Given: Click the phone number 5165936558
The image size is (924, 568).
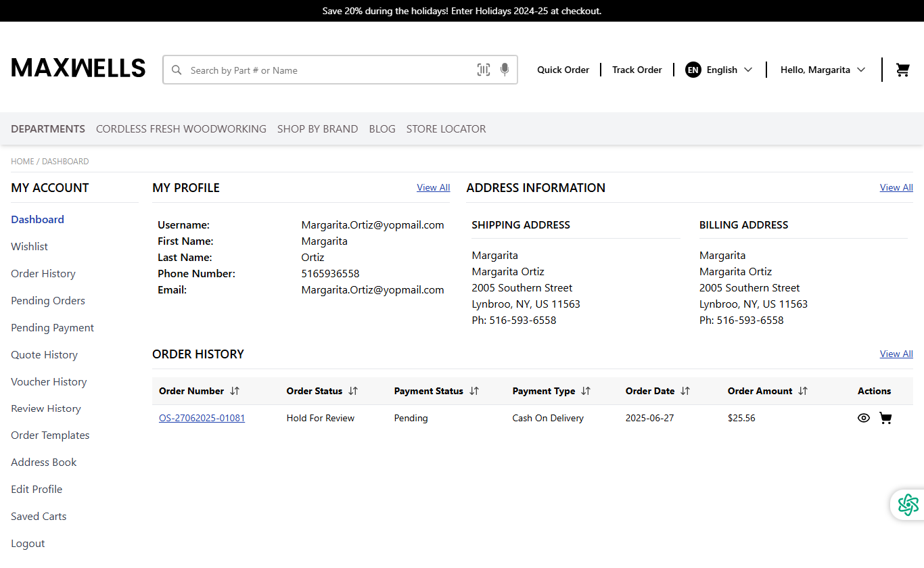Looking at the screenshot, I should point(331,274).
